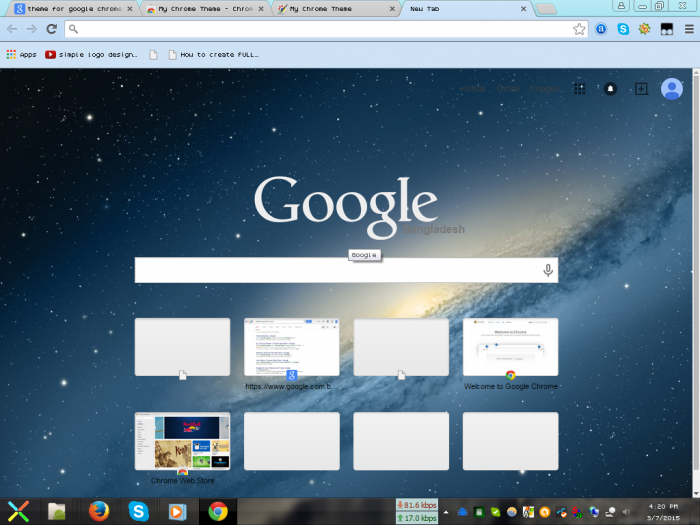
Task: Open 'Welcome to Google Chrome' thumbnail
Action: [x=510, y=347]
